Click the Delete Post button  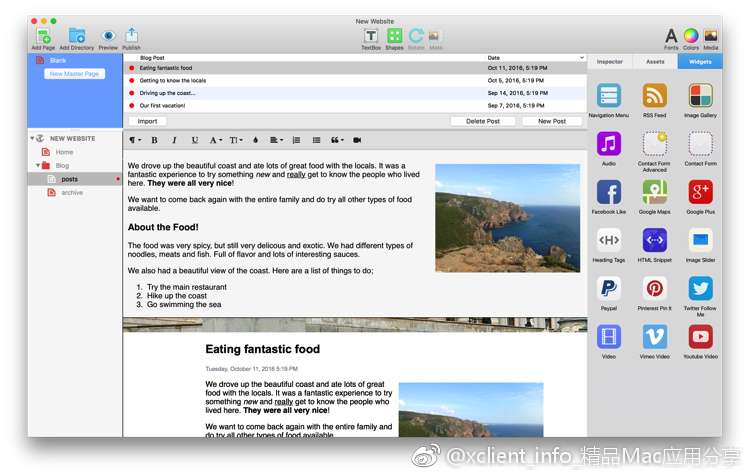tap(482, 121)
